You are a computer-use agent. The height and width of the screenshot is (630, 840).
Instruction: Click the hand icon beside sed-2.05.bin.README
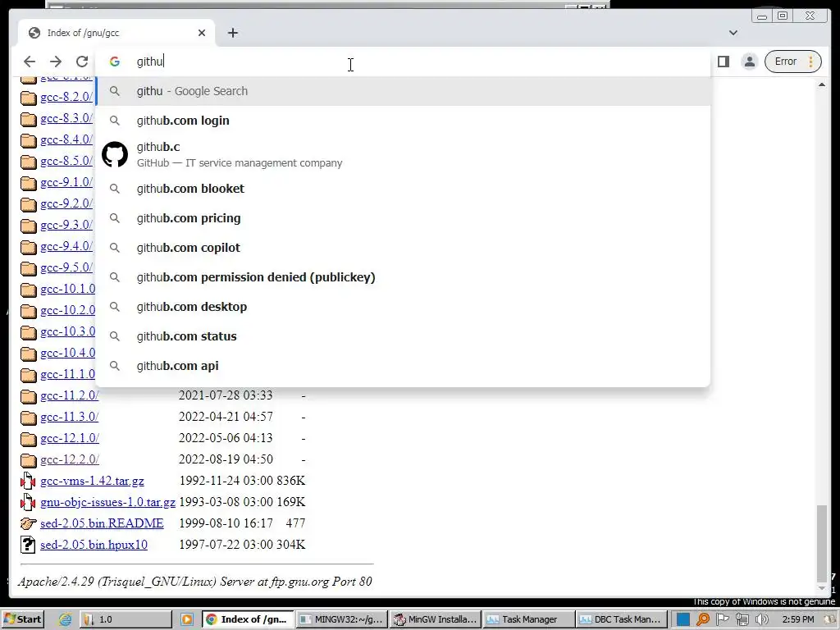[x=29, y=523]
